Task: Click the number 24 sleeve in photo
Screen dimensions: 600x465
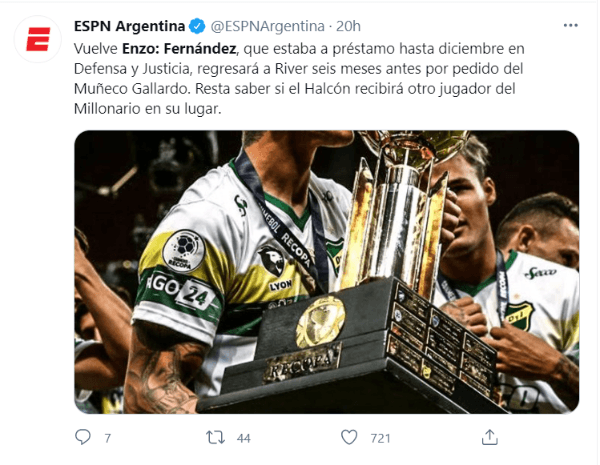Action: coord(196,294)
